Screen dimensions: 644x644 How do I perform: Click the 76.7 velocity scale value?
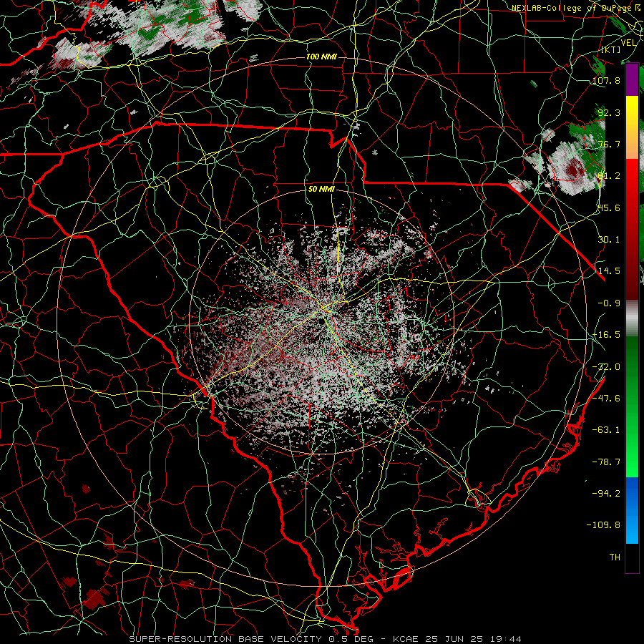click(x=609, y=144)
